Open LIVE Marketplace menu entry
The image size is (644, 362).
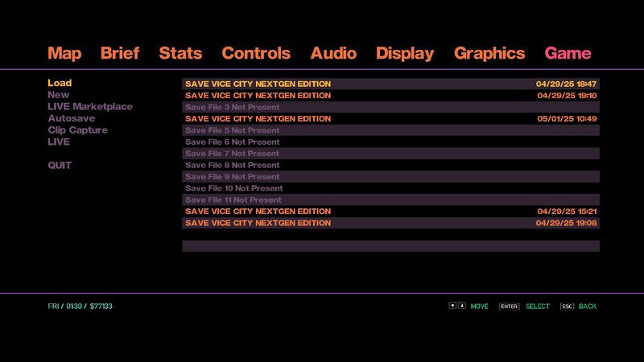coord(90,107)
